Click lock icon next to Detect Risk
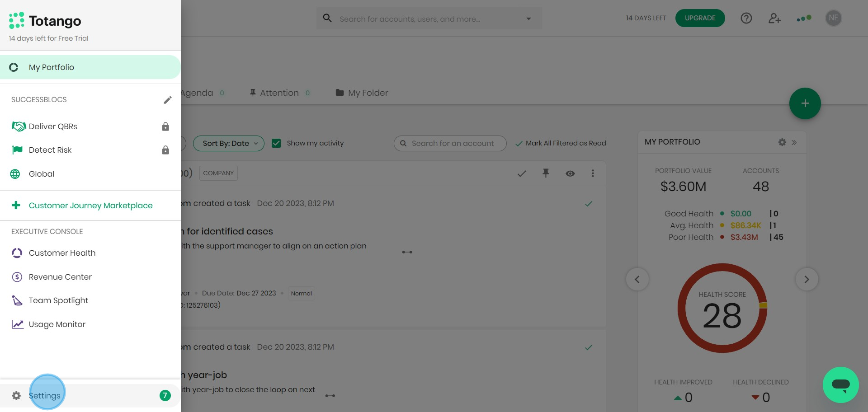The image size is (868, 412). click(x=165, y=150)
